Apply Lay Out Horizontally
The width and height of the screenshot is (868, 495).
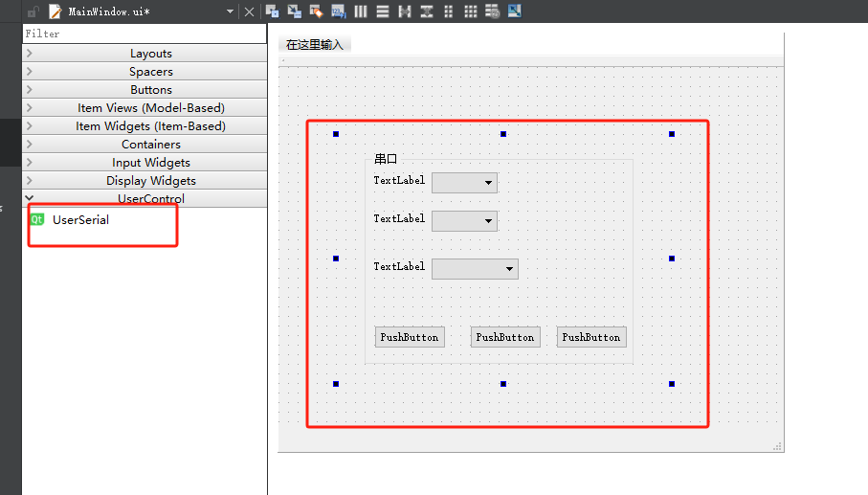(x=361, y=11)
